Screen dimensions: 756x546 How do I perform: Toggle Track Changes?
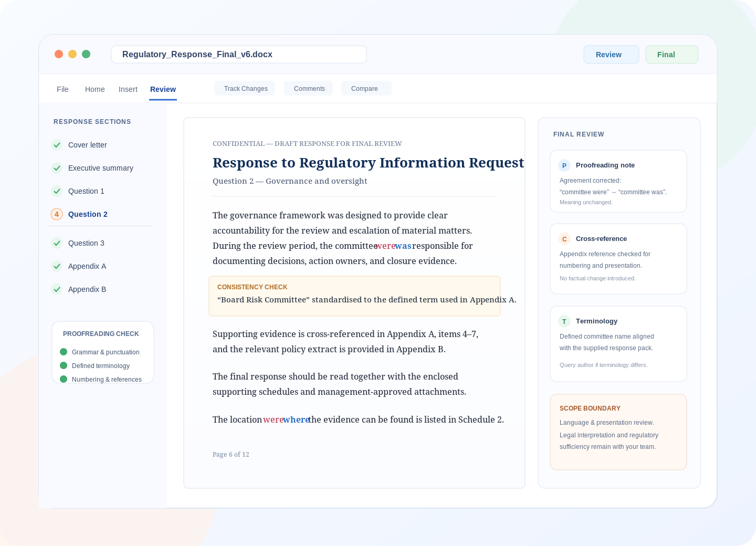[x=245, y=88]
